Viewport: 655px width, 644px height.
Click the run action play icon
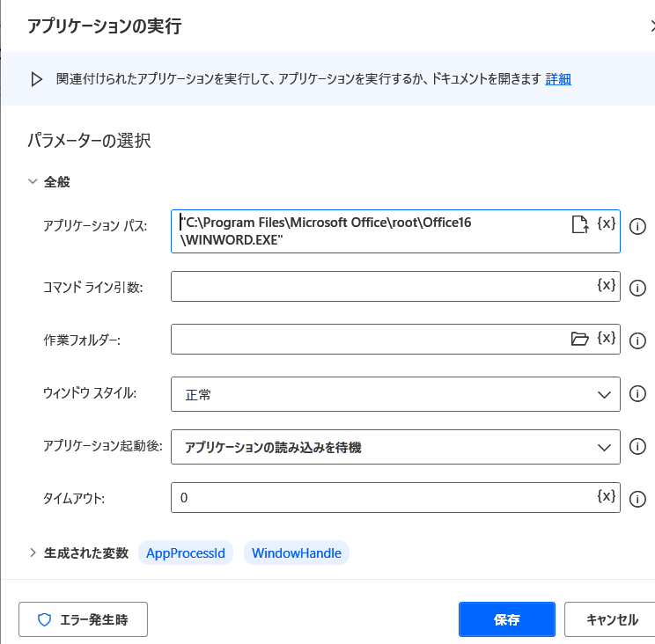[x=36, y=79]
